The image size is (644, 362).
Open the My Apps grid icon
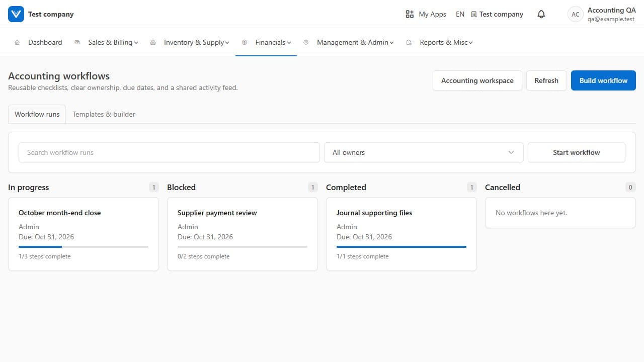410,14
